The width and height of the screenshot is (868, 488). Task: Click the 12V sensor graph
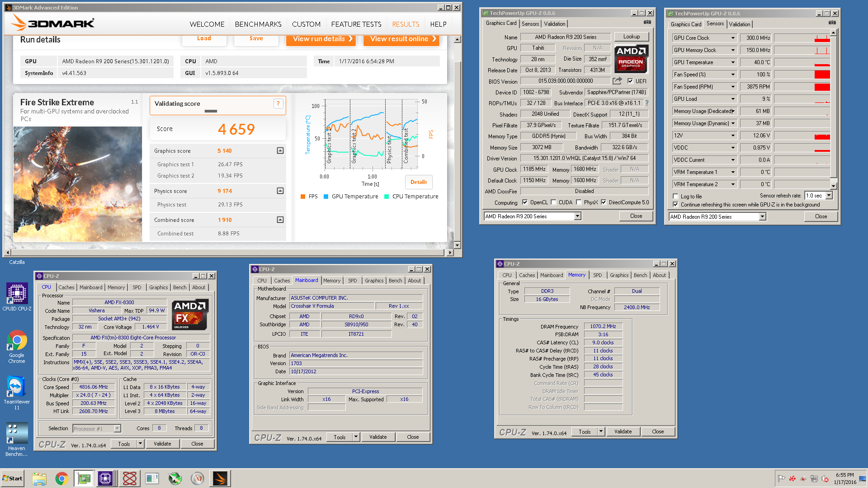[x=802, y=136]
